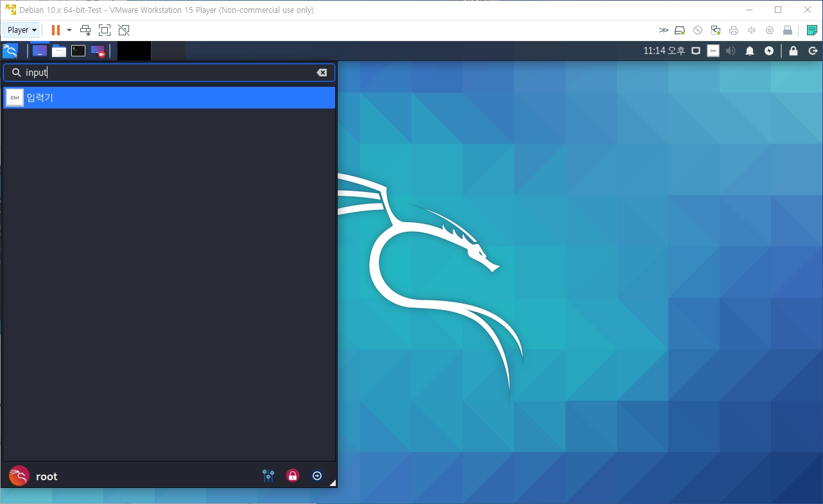Toggle Unity mode icon
This screenshot has width=823, height=504.
[x=124, y=30]
